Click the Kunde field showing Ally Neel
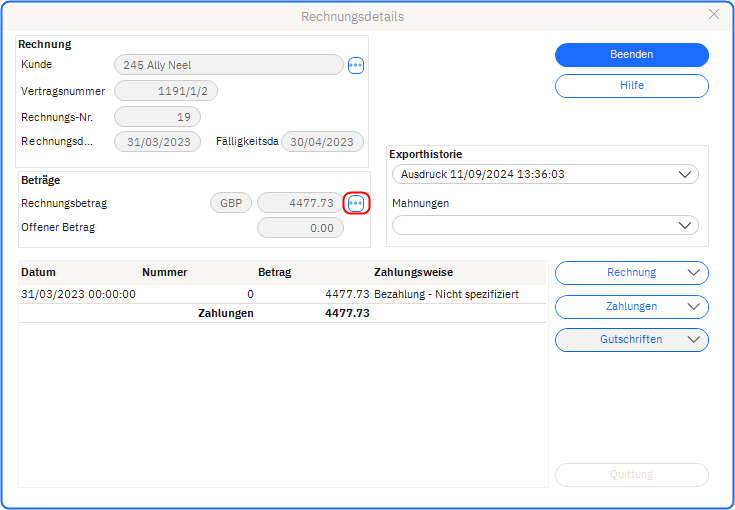Viewport: 735px width, 510px height. pyautogui.click(x=228, y=65)
